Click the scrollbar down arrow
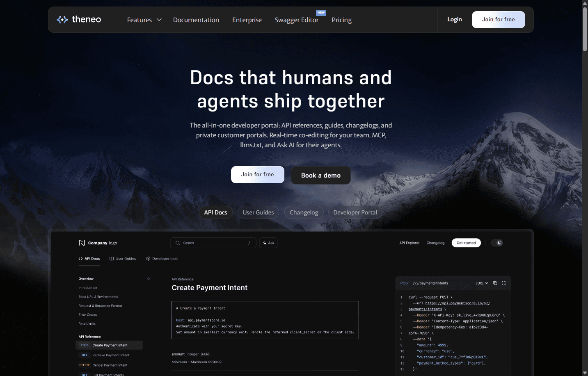Viewport: 588px width, 376px height. tap(585, 373)
